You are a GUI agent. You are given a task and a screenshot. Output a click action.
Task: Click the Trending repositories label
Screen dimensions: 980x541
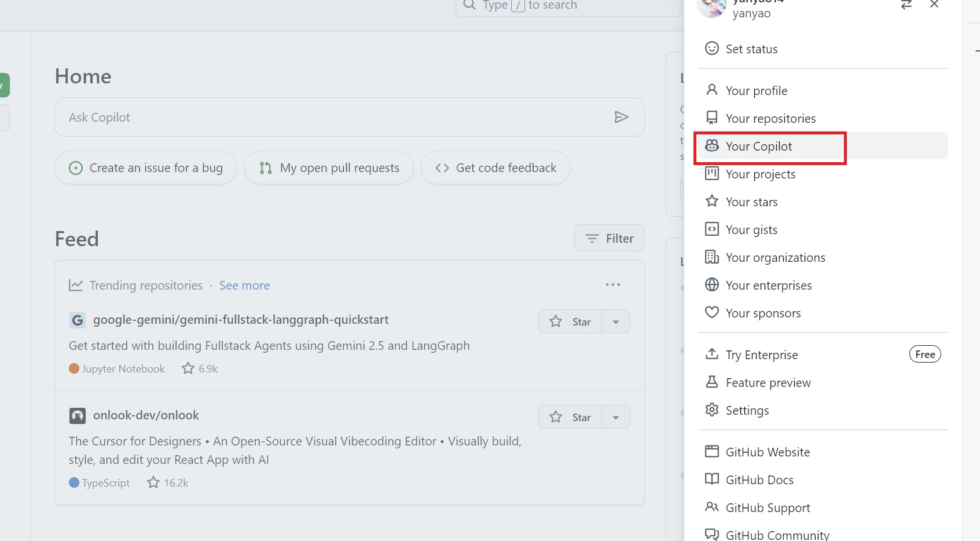pyautogui.click(x=146, y=285)
